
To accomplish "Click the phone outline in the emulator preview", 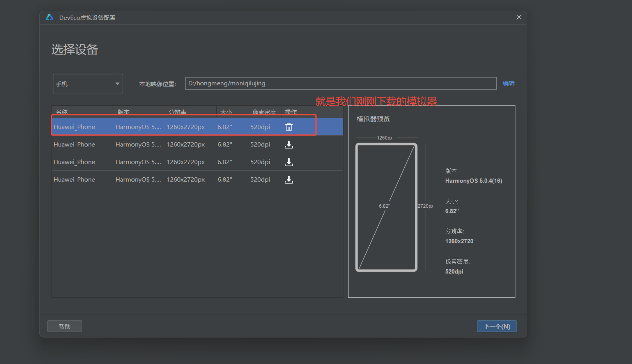I will [386, 207].
